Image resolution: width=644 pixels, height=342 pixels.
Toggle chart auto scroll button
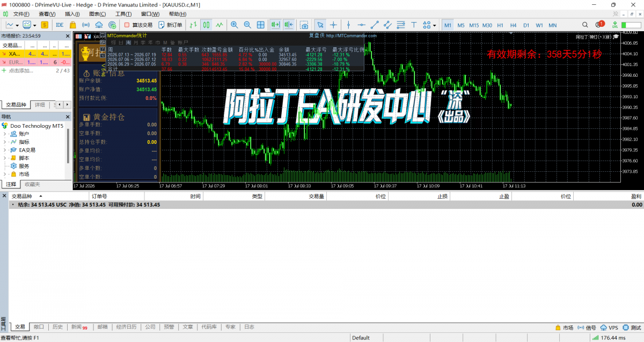click(275, 25)
